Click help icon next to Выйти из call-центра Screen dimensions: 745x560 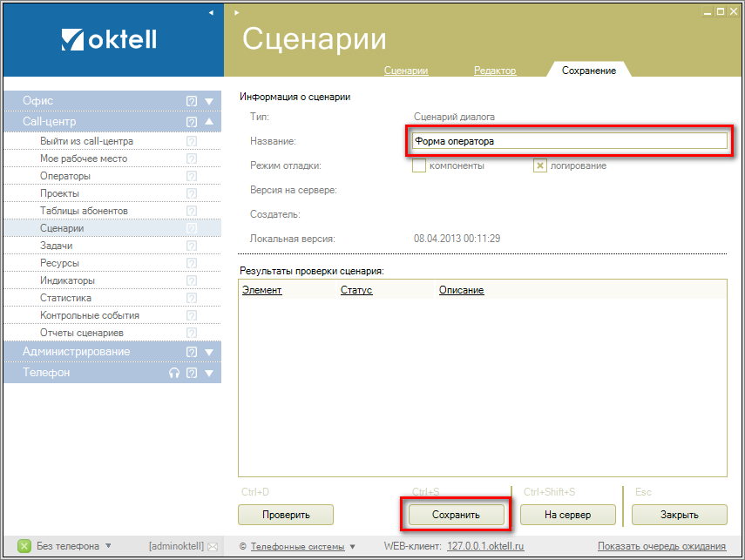[192, 141]
